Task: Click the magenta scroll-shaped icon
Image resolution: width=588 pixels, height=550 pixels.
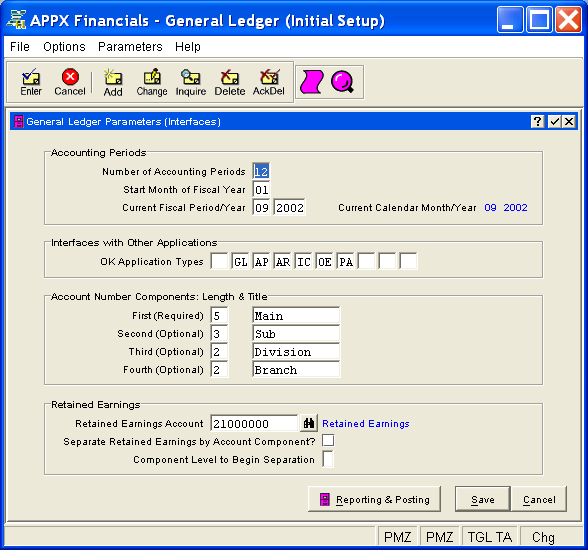Action: pos(312,82)
